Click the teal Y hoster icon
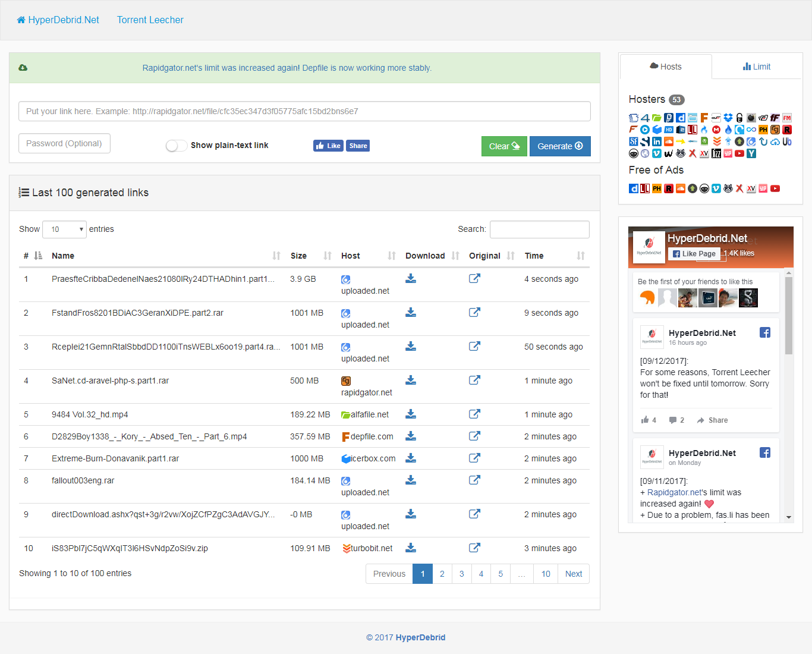Viewport: 812px width, 654px height. coord(751,153)
